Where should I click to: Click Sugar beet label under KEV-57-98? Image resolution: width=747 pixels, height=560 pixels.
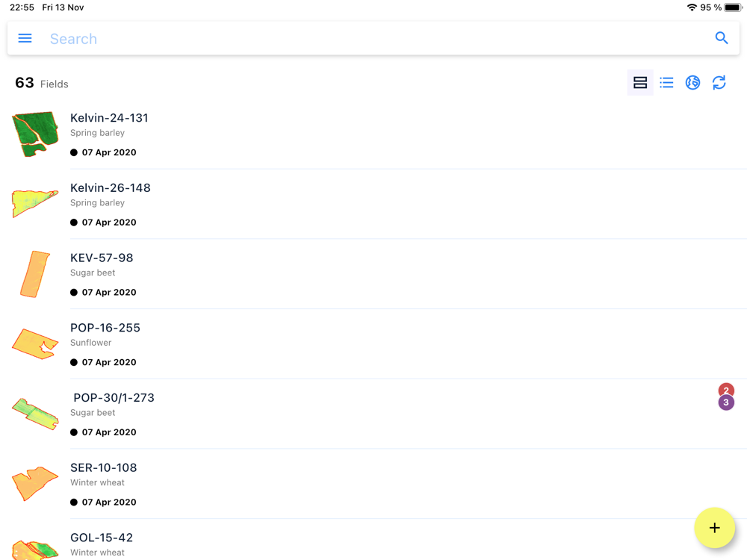coord(93,273)
